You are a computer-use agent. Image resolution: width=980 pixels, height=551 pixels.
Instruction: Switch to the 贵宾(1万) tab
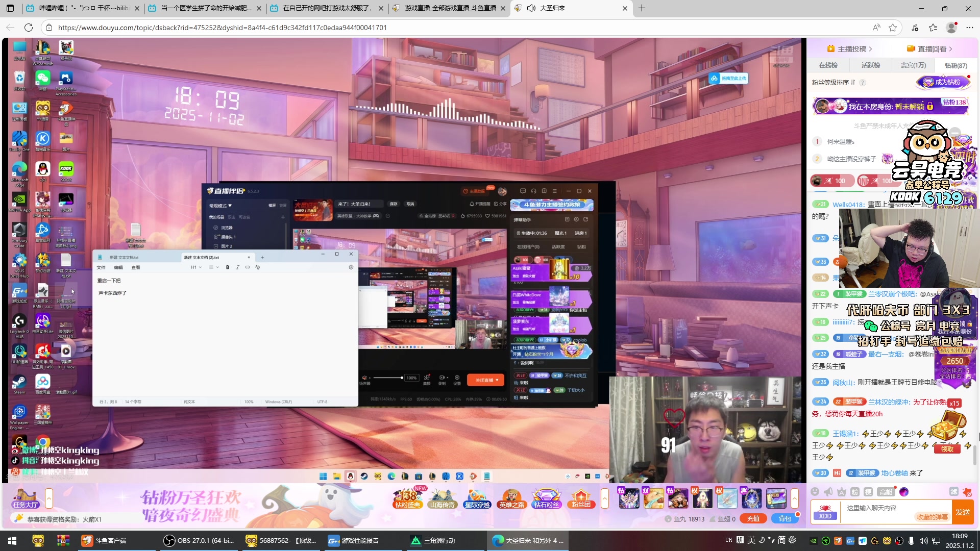(x=913, y=65)
